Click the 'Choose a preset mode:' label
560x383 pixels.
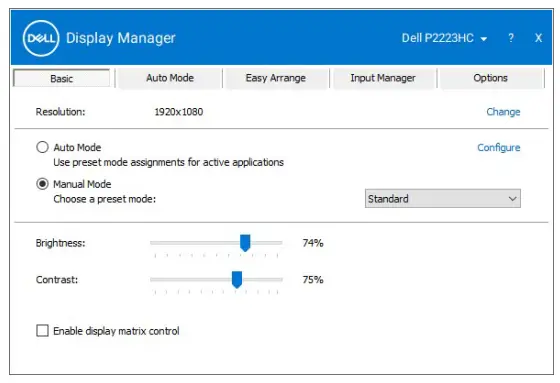pyautogui.click(x=104, y=199)
